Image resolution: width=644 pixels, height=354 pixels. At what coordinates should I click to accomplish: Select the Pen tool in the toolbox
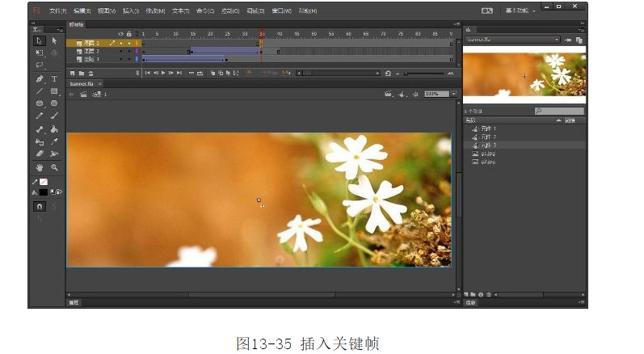click(40, 79)
